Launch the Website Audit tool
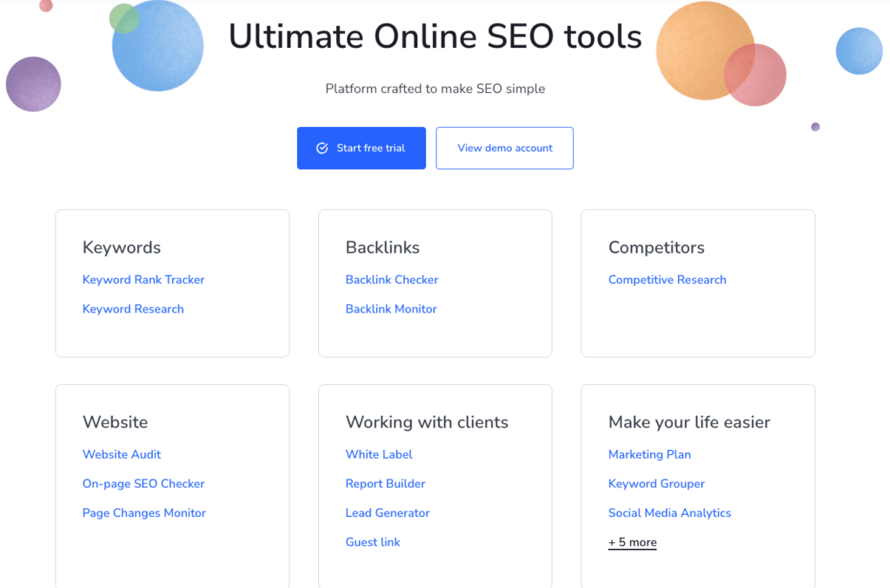 click(x=122, y=454)
